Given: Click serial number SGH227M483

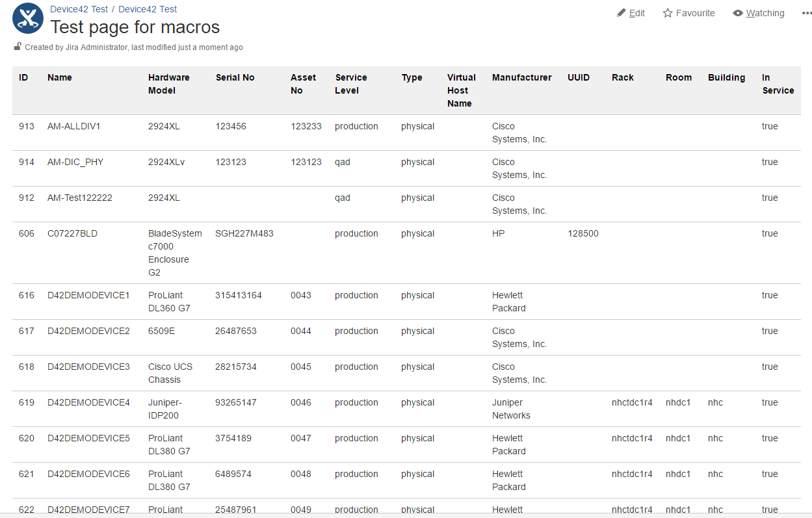Looking at the screenshot, I should click(x=244, y=233).
